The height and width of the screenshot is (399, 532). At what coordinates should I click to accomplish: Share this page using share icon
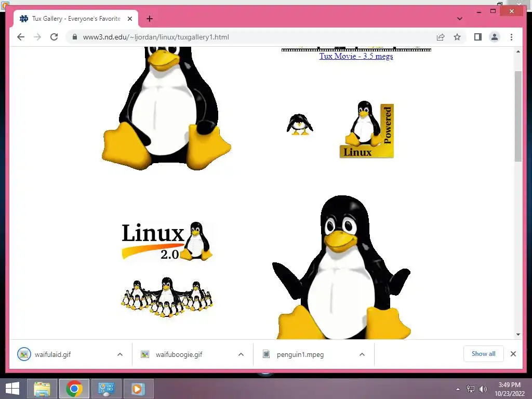click(441, 37)
